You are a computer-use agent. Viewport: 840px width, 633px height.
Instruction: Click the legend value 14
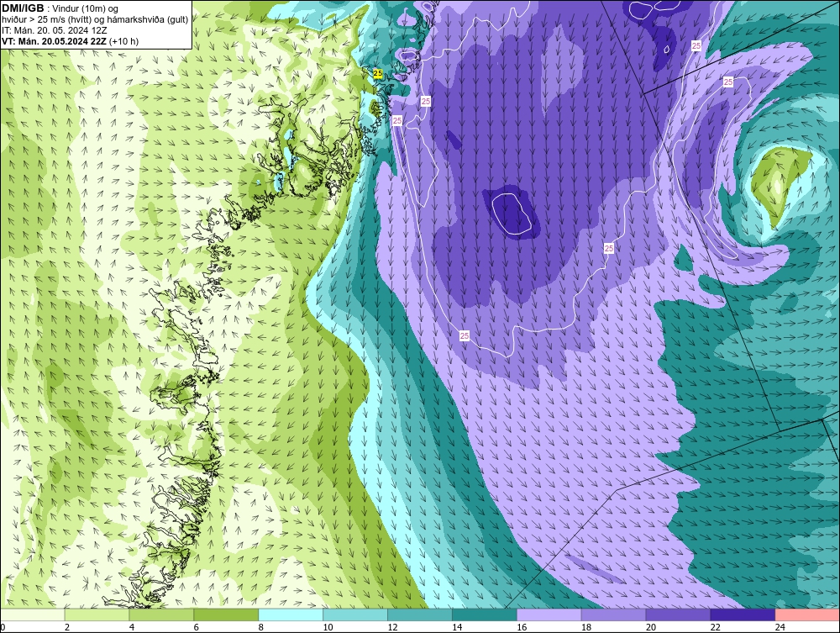coord(457,627)
